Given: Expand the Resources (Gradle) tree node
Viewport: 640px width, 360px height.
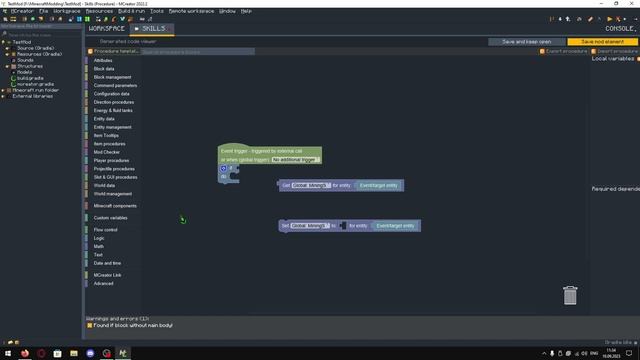Looking at the screenshot, I should tap(7, 54).
